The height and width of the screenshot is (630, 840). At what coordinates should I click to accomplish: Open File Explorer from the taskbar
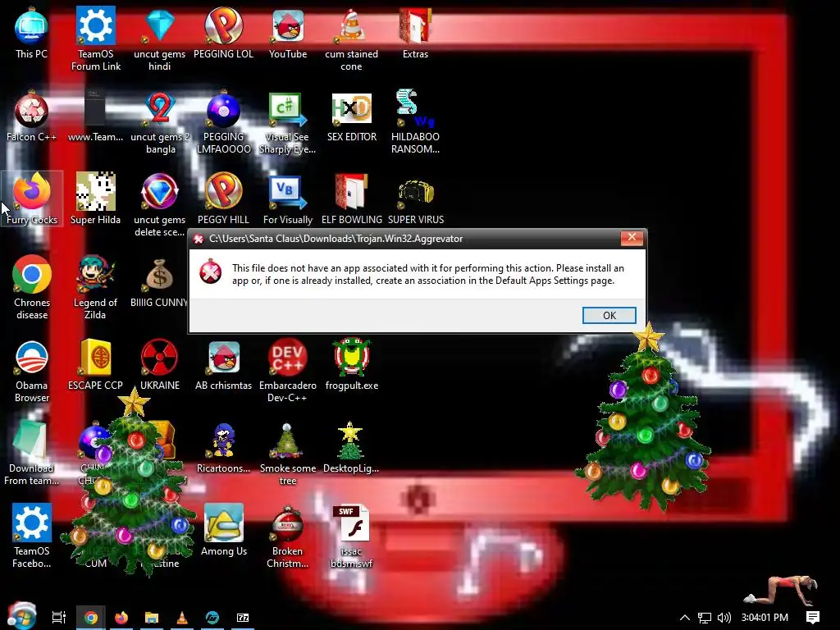coord(152,618)
